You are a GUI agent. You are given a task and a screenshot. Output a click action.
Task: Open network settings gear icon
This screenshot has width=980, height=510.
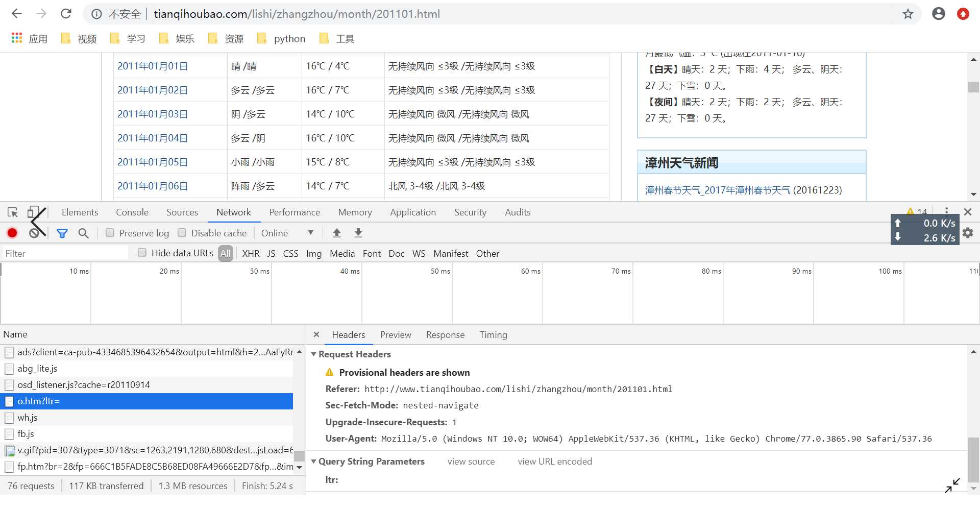968,233
